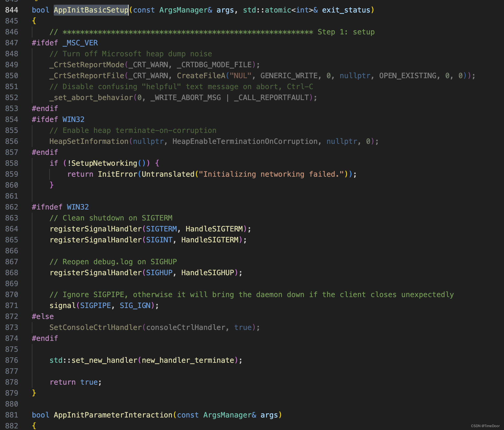
Task: Click the SIGINT constant on line 865
Action: click(159, 240)
